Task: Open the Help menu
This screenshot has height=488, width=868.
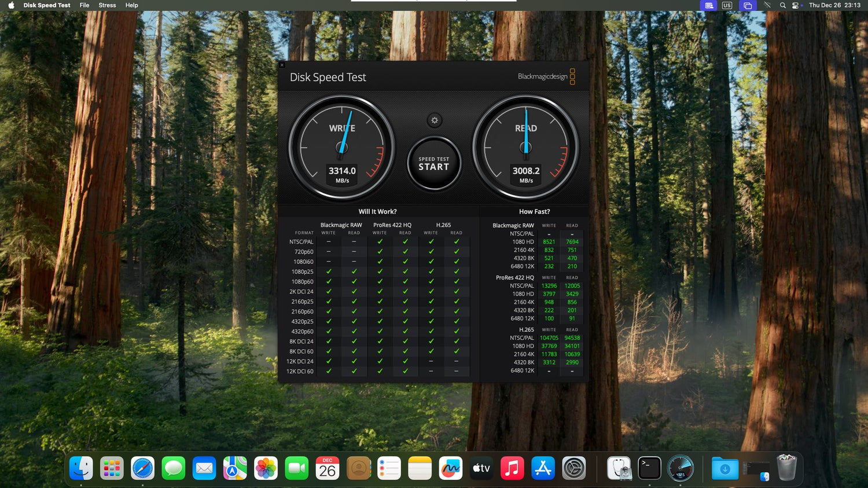Action: [x=132, y=5]
